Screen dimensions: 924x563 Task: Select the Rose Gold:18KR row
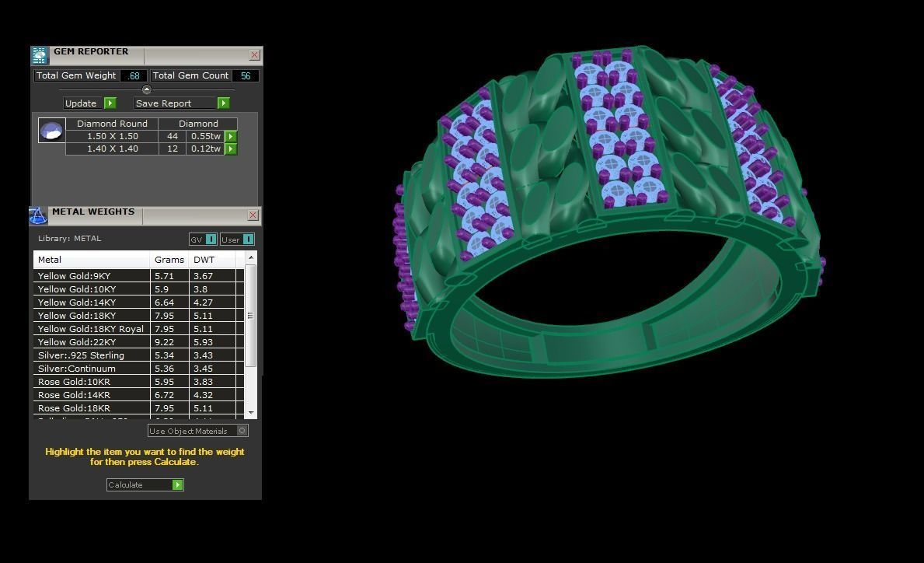[138, 408]
